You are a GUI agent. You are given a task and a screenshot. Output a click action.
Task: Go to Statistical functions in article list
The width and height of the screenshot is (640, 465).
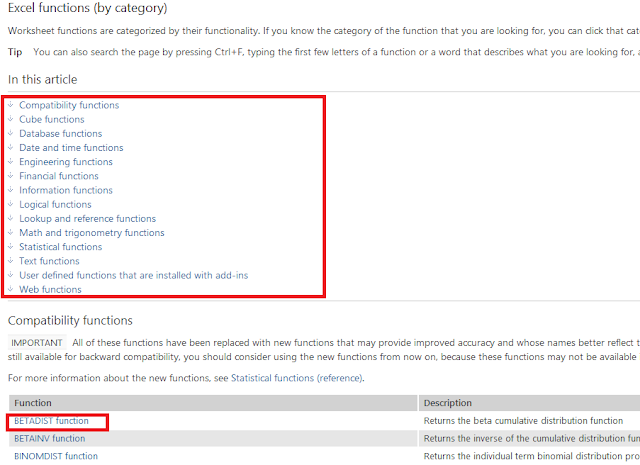pos(60,247)
